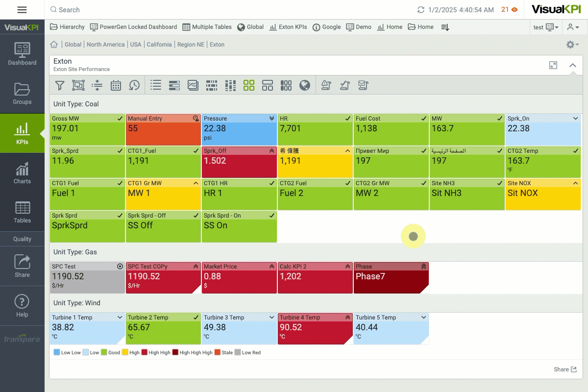Click the trend chart view icon
Screen dimensions: 588x392
click(x=193, y=85)
